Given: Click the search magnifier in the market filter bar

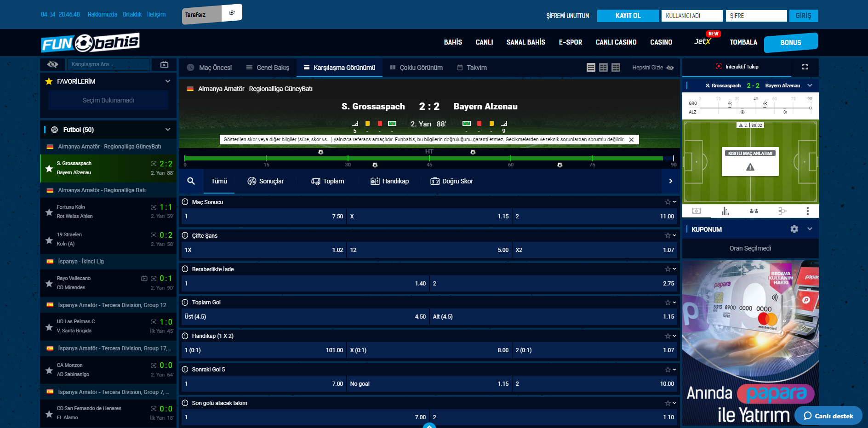Looking at the screenshot, I should (191, 181).
